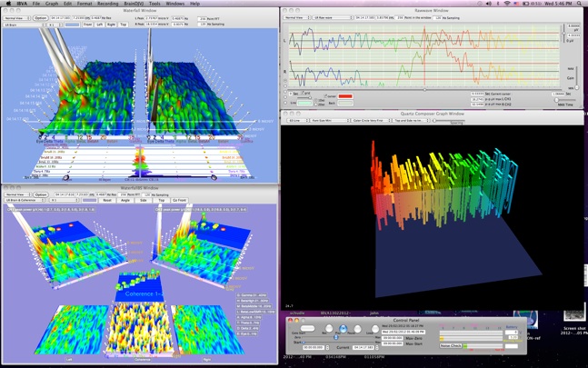Click the Left view button in Waterfall Window
Screen dimensions: 588x368
(x=99, y=25)
